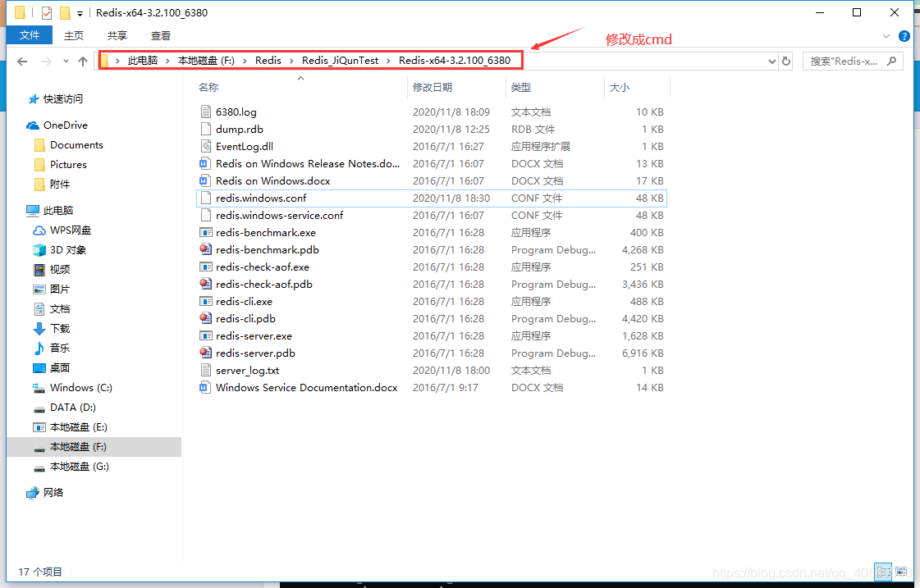Image resolution: width=920 pixels, height=588 pixels.
Task: Click the Redis breadcrumb segment
Action: pos(268,61)
